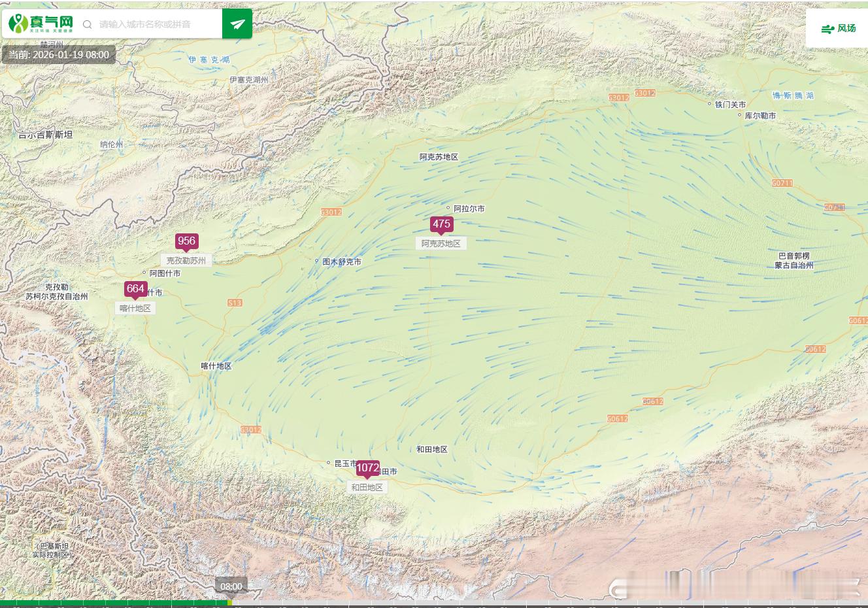The height and width of the screenshot is (608, 868).
Task: Click the 图木舒克市 map label
Action: 342,262
